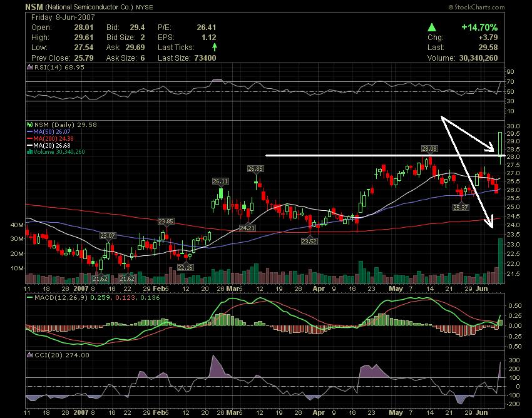Click the High value 29.61

pyautogui.click(x=84, y=38)
